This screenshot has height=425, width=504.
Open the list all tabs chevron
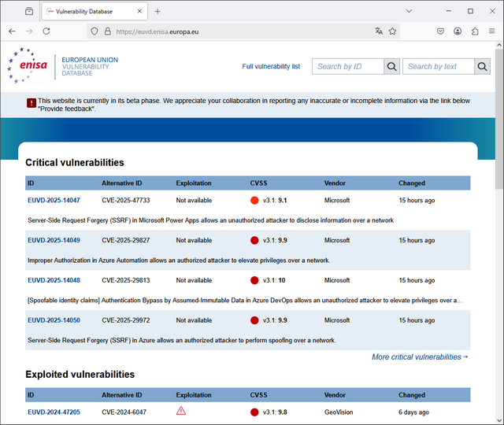tap(409, 11)
